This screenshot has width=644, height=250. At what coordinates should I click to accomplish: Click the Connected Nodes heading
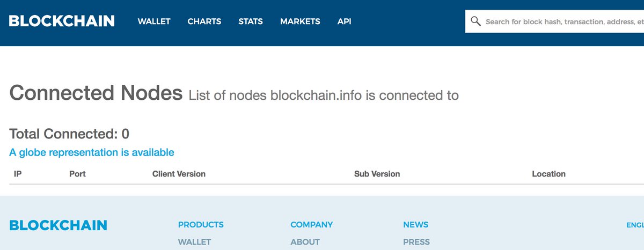click(x=96, y=93)
